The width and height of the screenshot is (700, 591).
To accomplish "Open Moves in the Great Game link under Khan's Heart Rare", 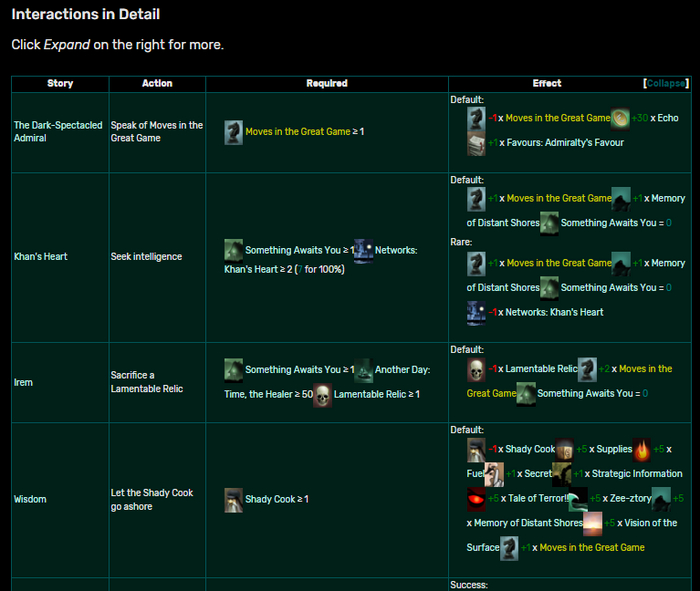I will [x=559, y=263].
